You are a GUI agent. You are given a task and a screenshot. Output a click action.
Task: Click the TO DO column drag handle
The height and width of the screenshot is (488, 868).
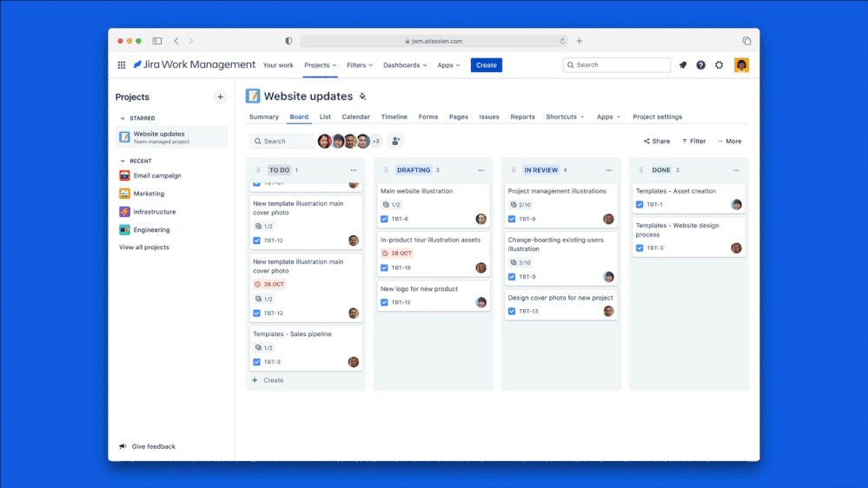(x=259, y=170)
